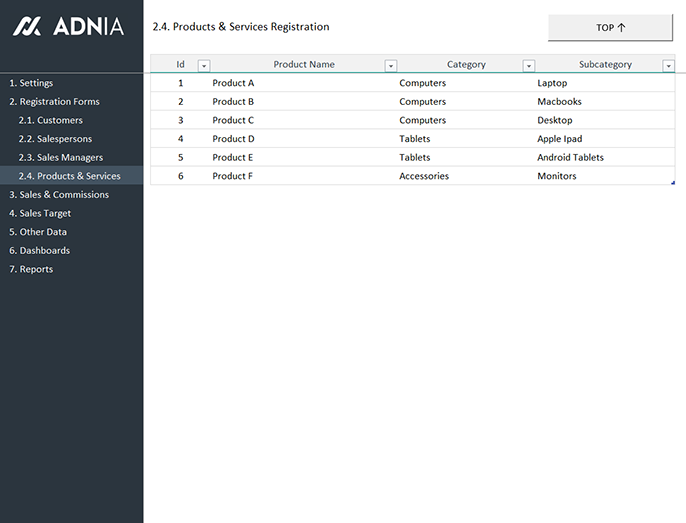Click the ADNIA logo
686x523 pixels.
coord(68,27)
